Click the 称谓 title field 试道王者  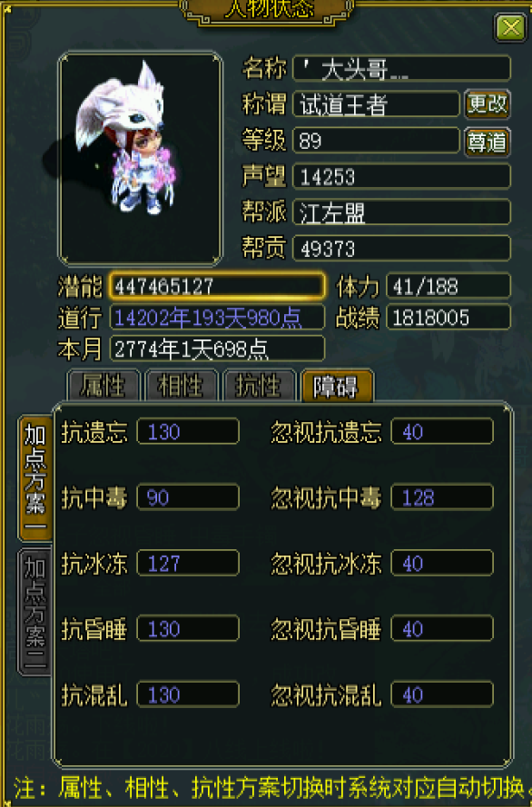376,104
